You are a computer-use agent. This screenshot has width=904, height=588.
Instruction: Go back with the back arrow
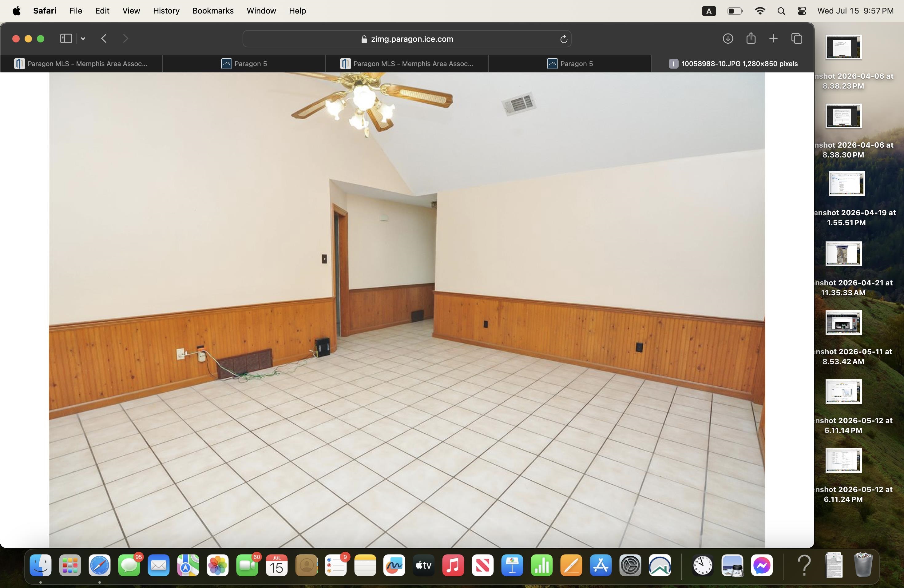click(x=104, y=38)
